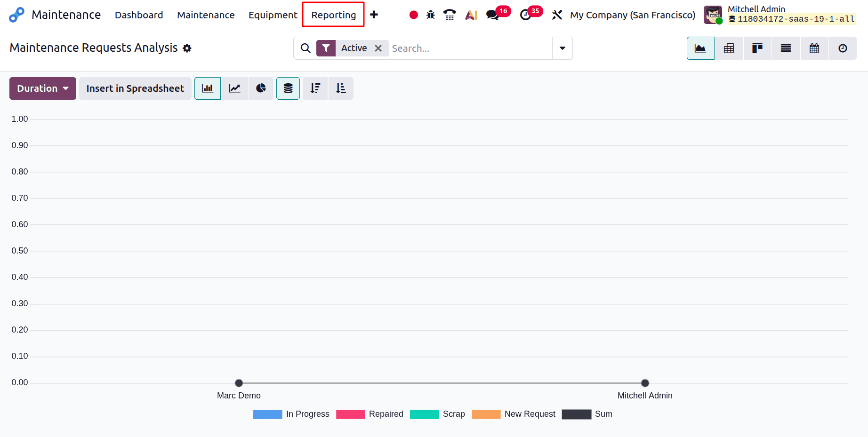Click Insert in Spreadsheet button

pos(135,88)
